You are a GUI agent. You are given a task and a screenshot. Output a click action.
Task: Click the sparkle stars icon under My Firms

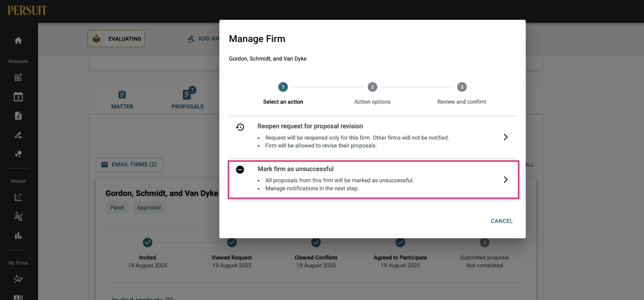click(x=18, y=279)
